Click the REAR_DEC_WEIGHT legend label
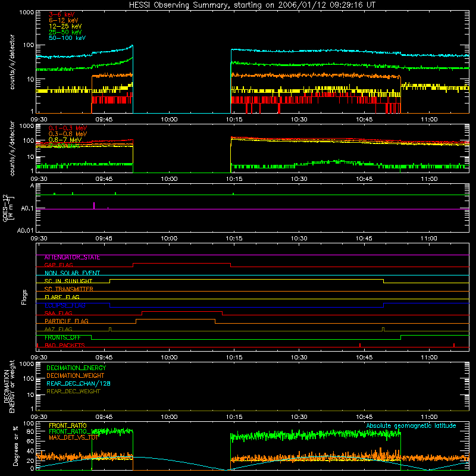This screenshot has height=476, width=476. [73, 392]
